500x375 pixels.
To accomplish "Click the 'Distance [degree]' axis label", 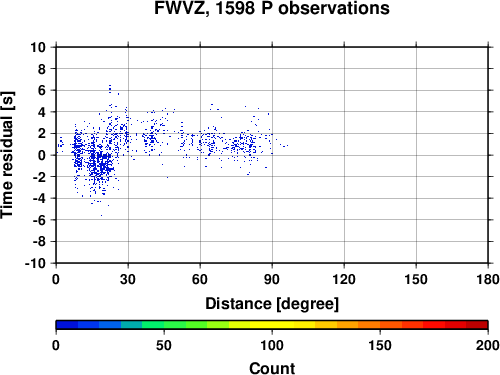I will [272, 304].
